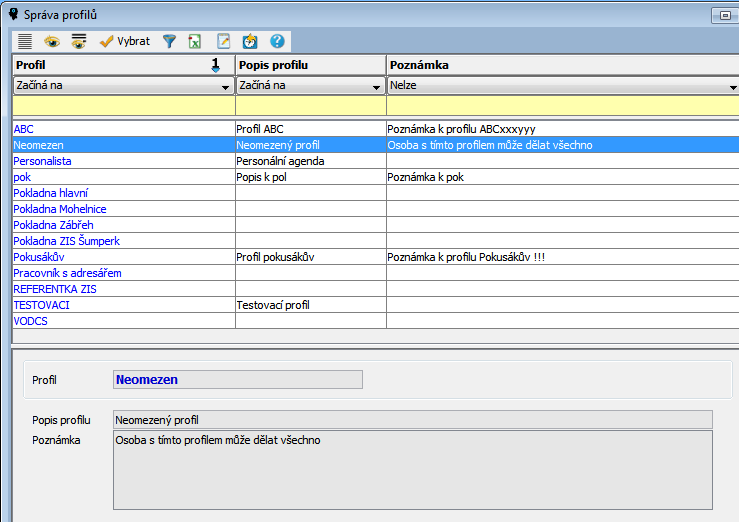
Task: Click the clock history icon
Action: click(250, 41)
